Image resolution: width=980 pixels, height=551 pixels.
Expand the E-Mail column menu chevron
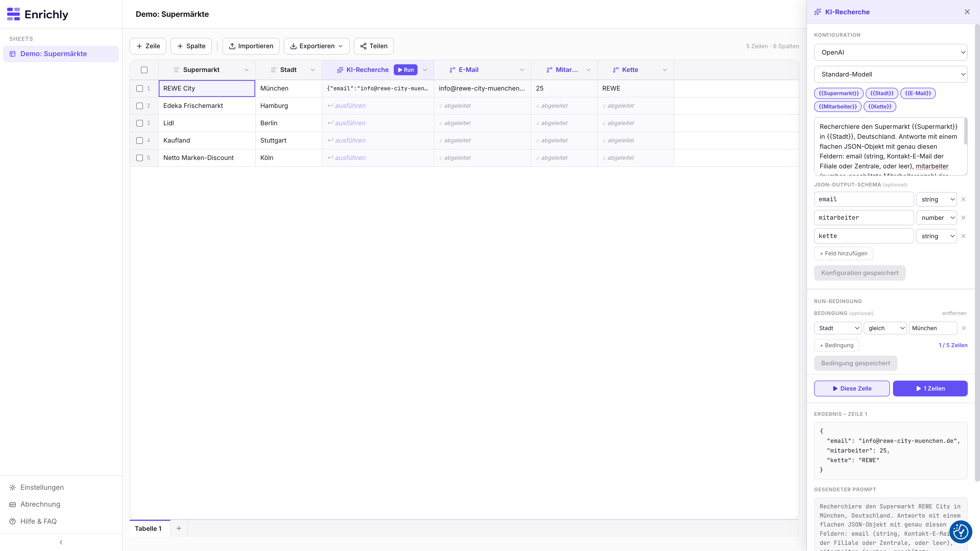(522, 70)
